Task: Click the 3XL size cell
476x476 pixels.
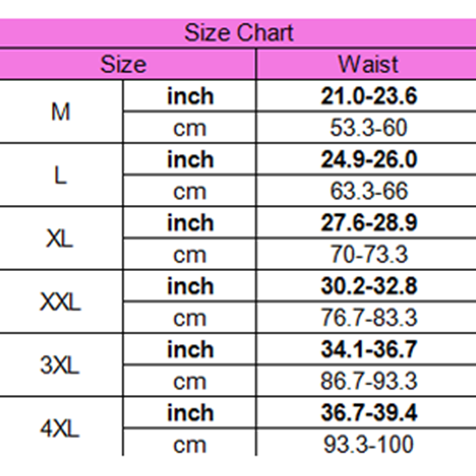Action: point(60,366)
